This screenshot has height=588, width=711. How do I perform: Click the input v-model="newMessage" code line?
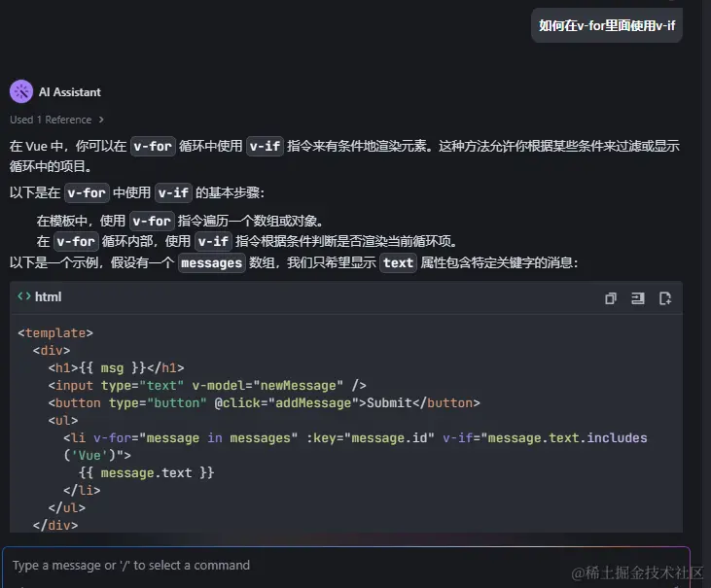point(207,386)
